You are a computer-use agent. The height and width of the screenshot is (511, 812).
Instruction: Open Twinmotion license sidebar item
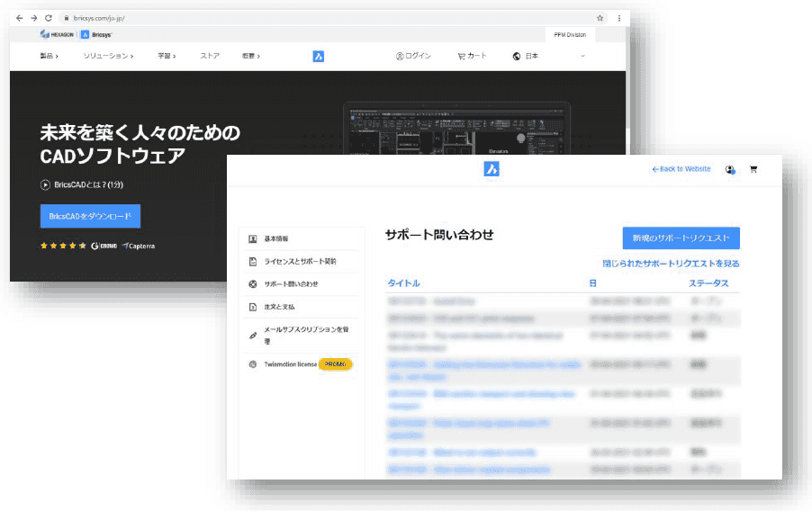tap(291, 364)
